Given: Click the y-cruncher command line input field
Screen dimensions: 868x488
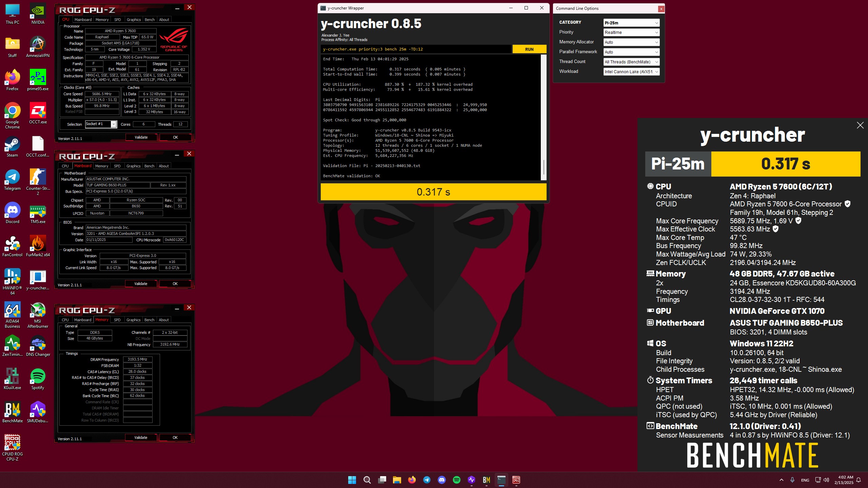Looking at the screenshot, I should [416, 49].
